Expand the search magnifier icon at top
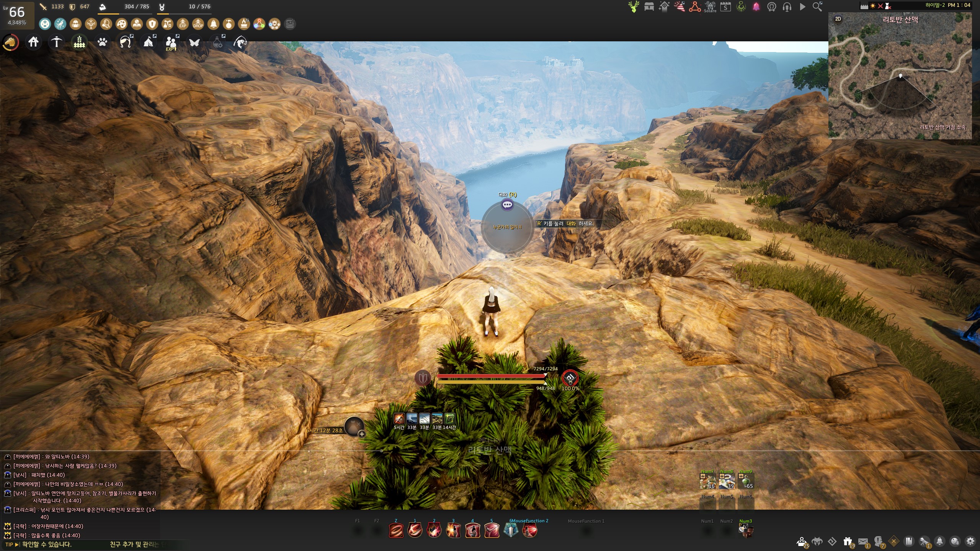 [x=817, y=7]
